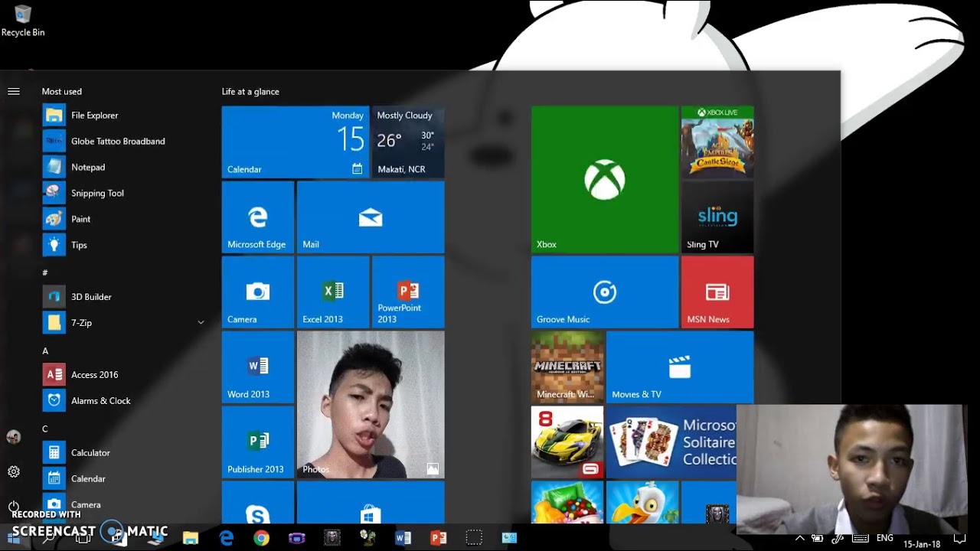Launch the PowerPoint 2013 tile
Image resolution: width=980 pixels, height=551 pixels.
click(408, 292)
